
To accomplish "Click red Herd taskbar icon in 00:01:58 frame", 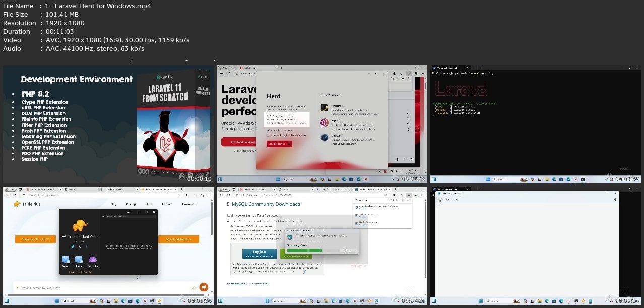I will (366, 179).
